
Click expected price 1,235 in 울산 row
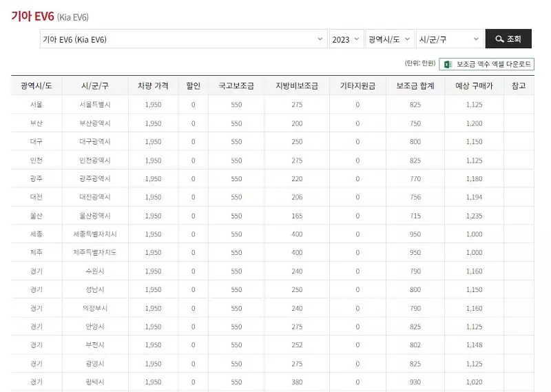pos(474,216)
